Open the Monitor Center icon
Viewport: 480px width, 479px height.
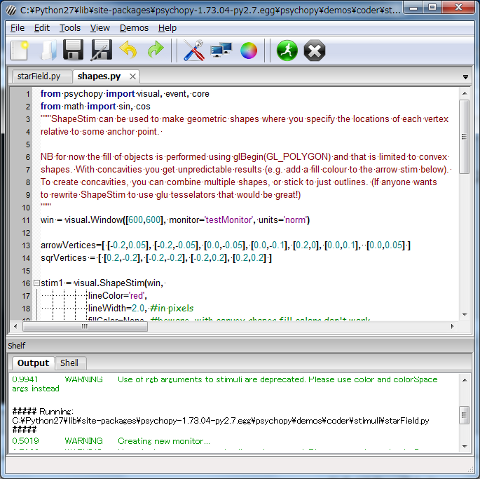(221, 50)
